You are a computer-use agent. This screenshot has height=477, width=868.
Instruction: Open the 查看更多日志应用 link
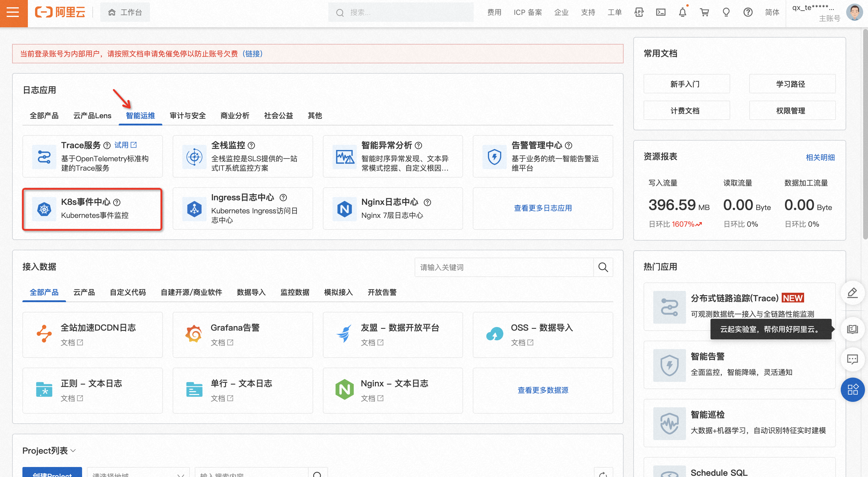point(542,208)
